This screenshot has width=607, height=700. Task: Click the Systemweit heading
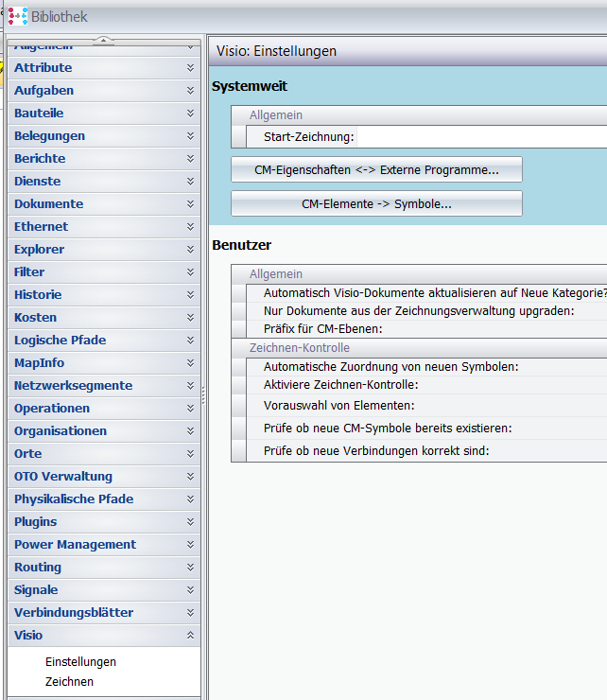[250, 86]
